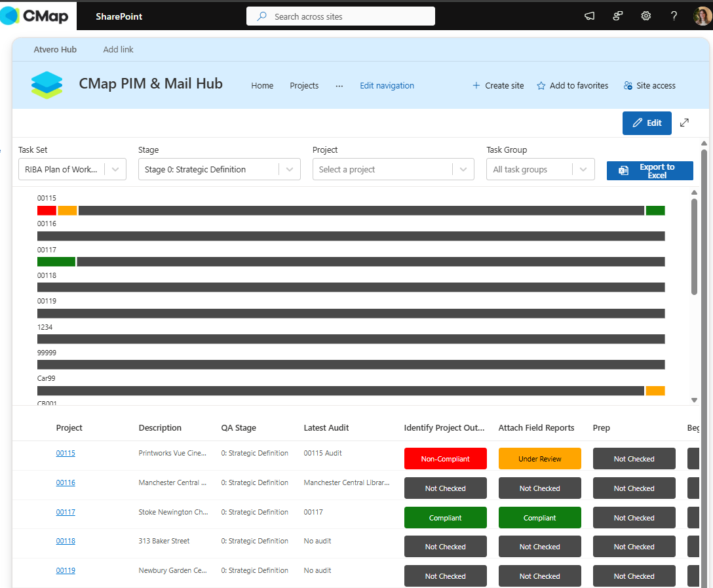Open project link 00116
The image size is (713, 588).
(x=66, y=482)
